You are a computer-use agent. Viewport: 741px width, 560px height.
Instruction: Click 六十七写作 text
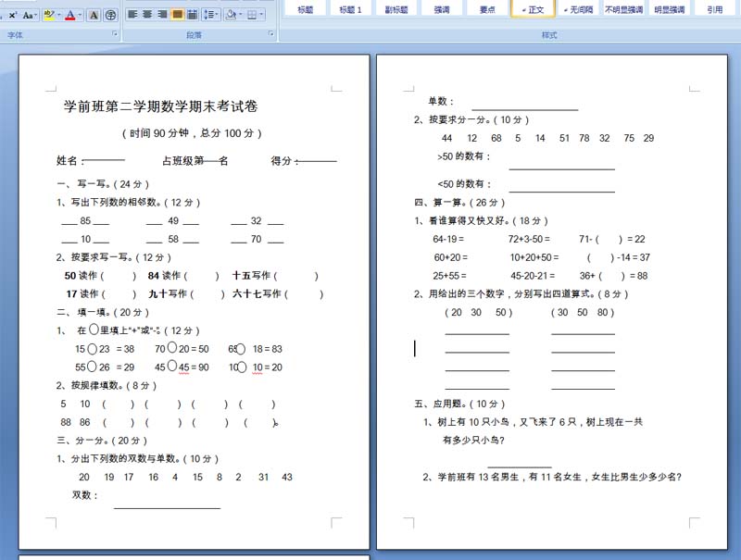[257, 293]
